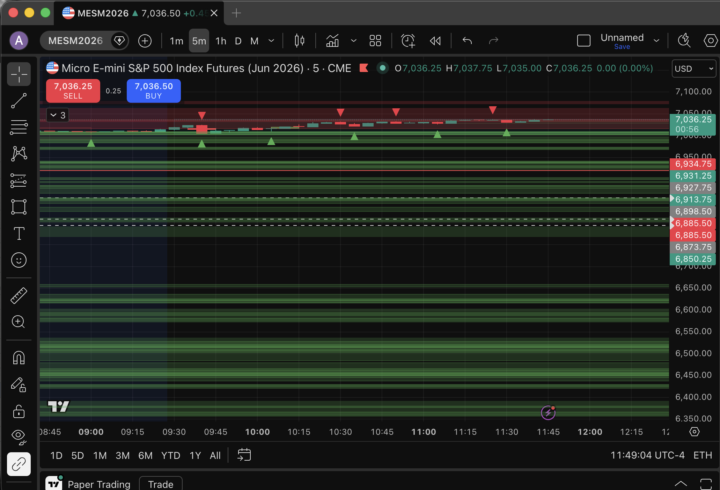Open symbol search for MESM2026
720x490 pixels.
coord(75,41)
